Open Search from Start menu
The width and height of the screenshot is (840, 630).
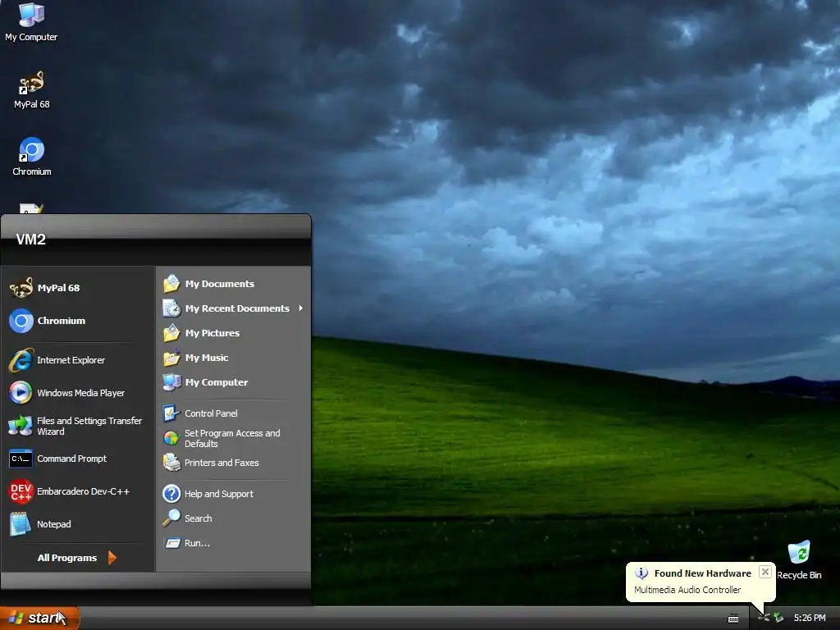tap(234, 518)
